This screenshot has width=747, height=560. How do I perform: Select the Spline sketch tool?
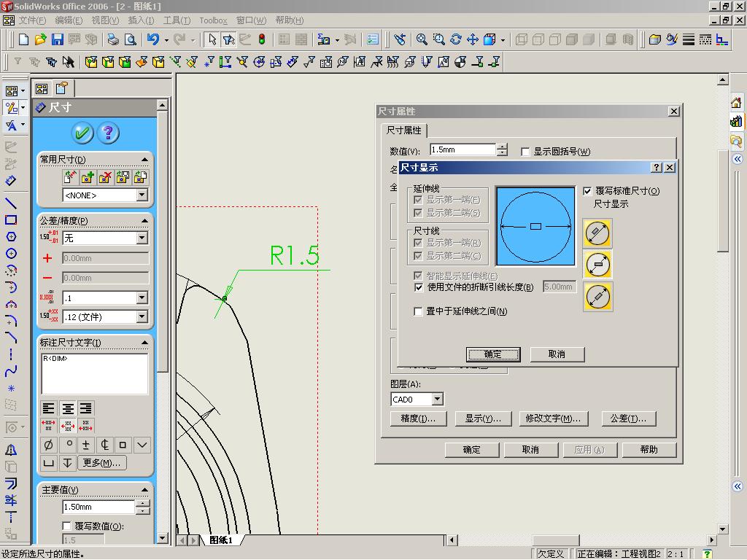(11, 371)
